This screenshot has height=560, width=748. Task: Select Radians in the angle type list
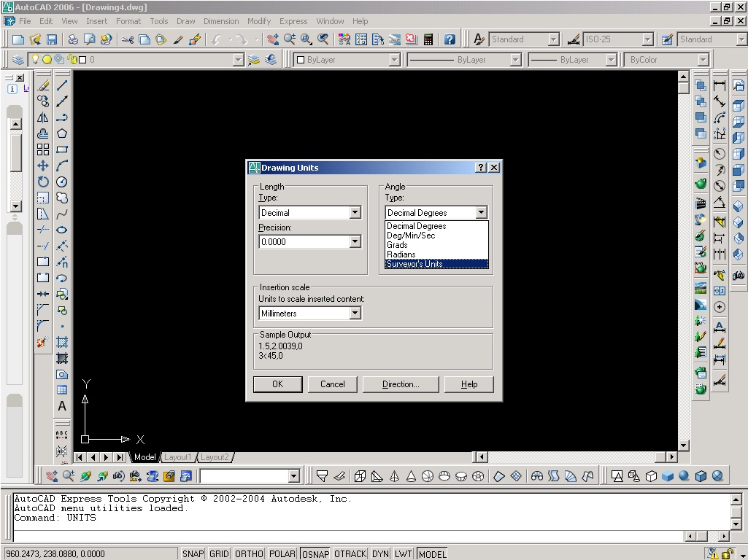click(436, 254)
